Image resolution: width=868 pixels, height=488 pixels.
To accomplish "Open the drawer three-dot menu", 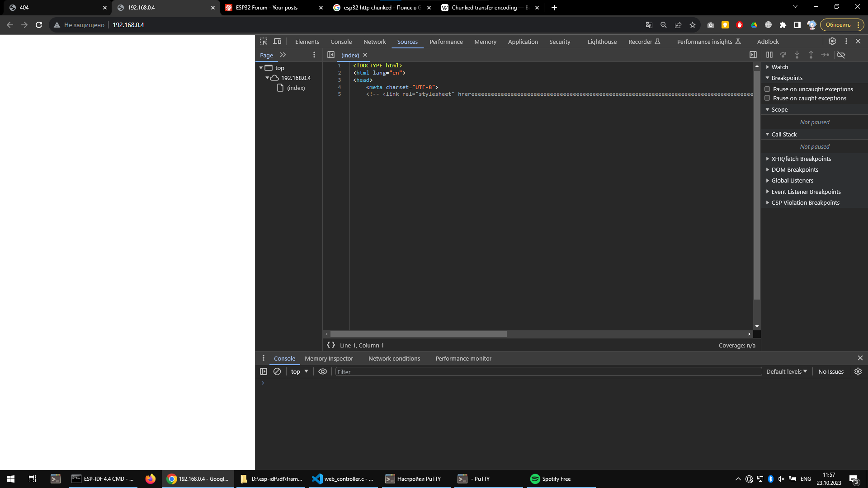I will 264,358.
